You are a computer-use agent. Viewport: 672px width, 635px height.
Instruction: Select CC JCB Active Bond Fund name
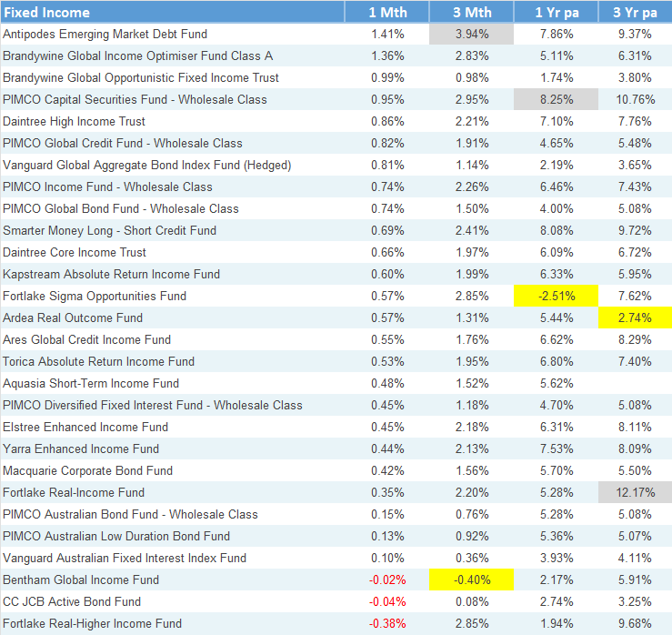(72, 602)
